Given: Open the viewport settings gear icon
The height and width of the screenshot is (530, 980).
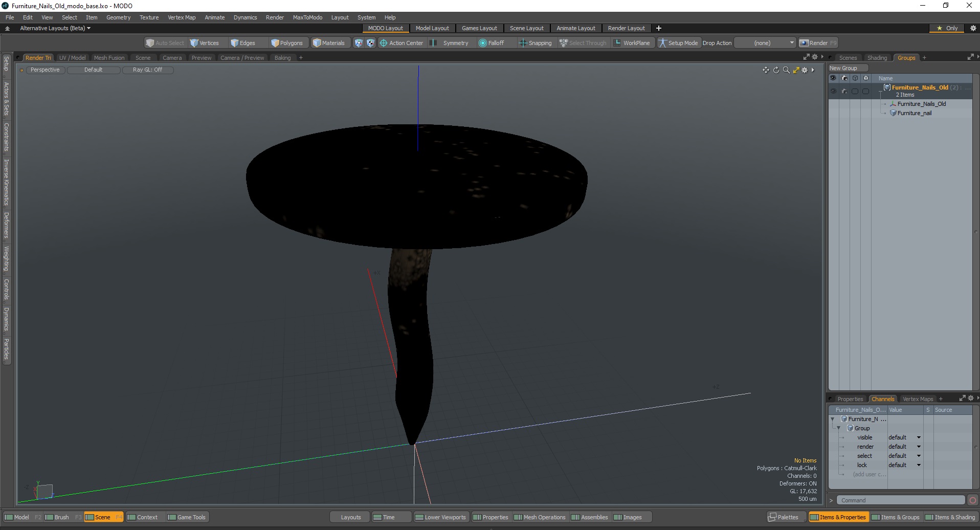Looking at the screenshot, I should [805, 70].
